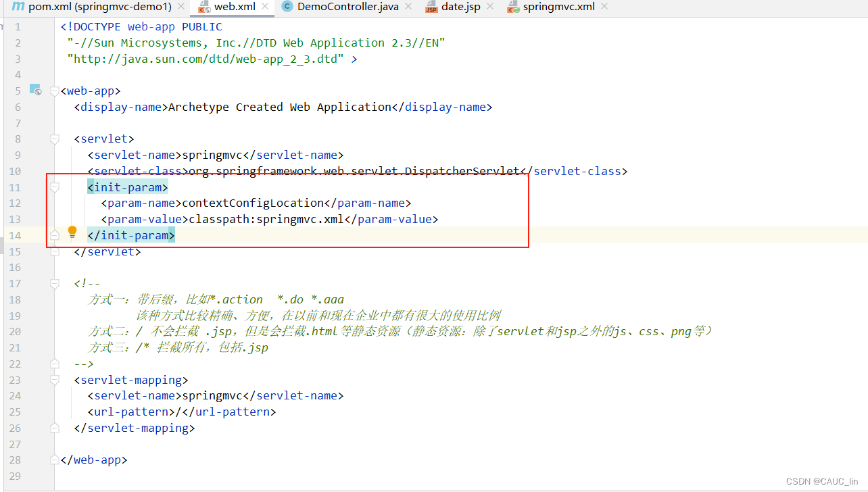Click the opening <servlet> tag on line 8
Viewport: 868px width, 492px height.
[104, 139]
